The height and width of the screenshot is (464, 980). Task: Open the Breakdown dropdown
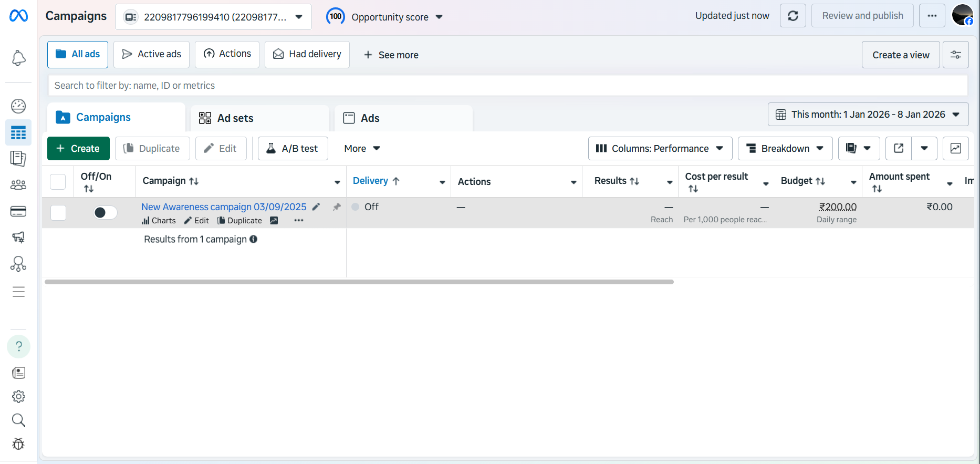coord(785,149)
